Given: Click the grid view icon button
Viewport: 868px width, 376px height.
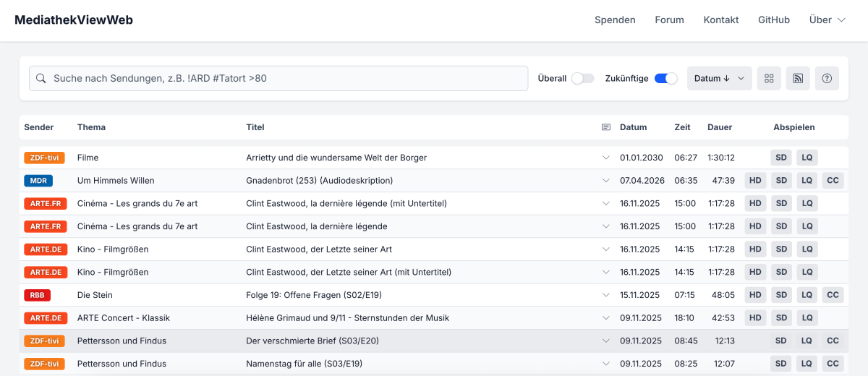Looking at the screenshot, I should tap(769, 78).
